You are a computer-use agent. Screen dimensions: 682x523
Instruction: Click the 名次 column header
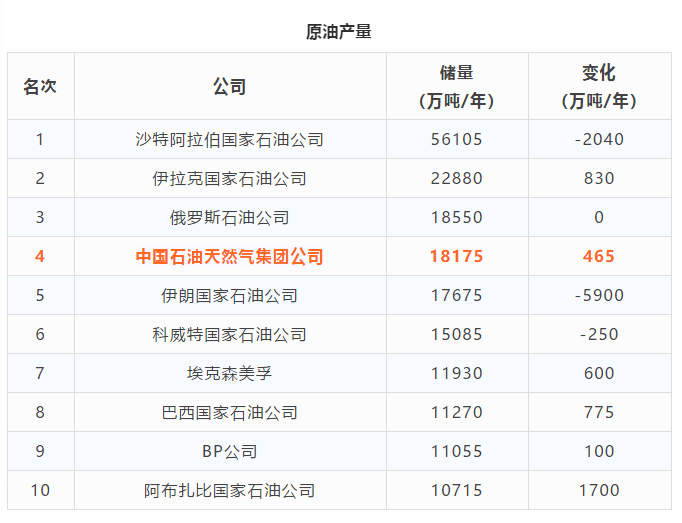tap(40, 86)
